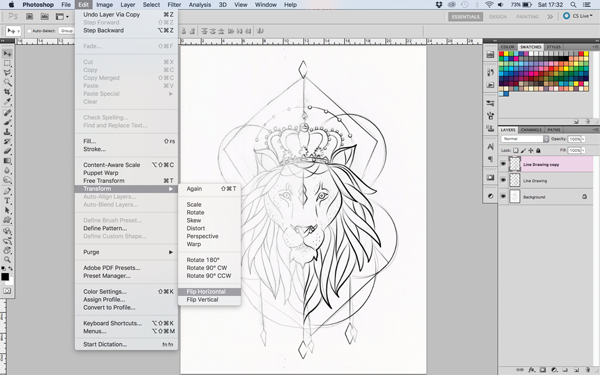Open the Opacity slider arrow
The height and width of the screenshot is (375, 600).
point(583,139)
